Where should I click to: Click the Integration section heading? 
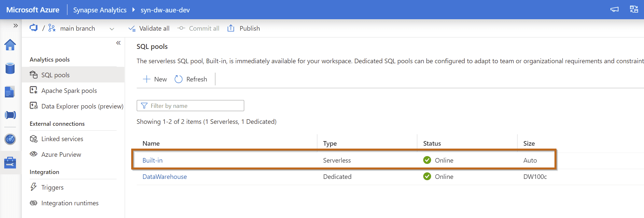tap(44, 172)
